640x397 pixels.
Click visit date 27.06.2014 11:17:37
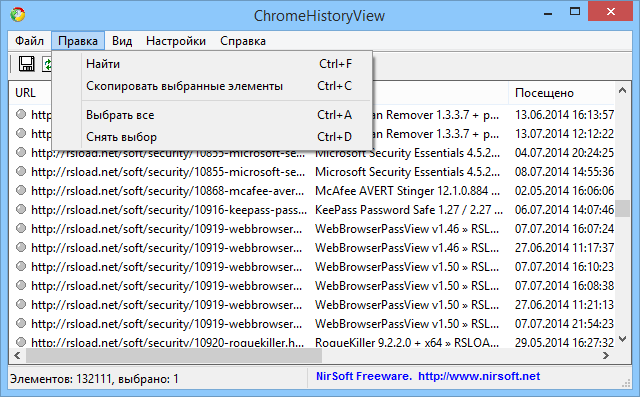(x=564, y=248)
